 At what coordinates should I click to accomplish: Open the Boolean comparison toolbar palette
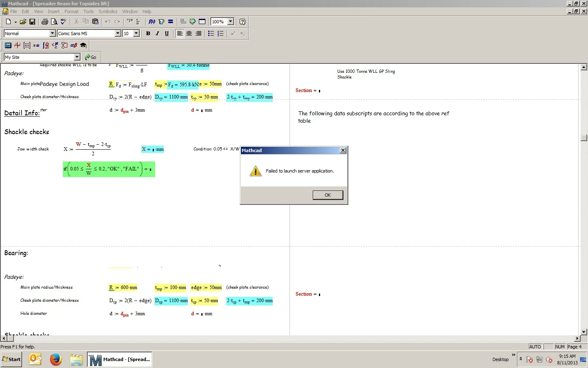(55, 45)
